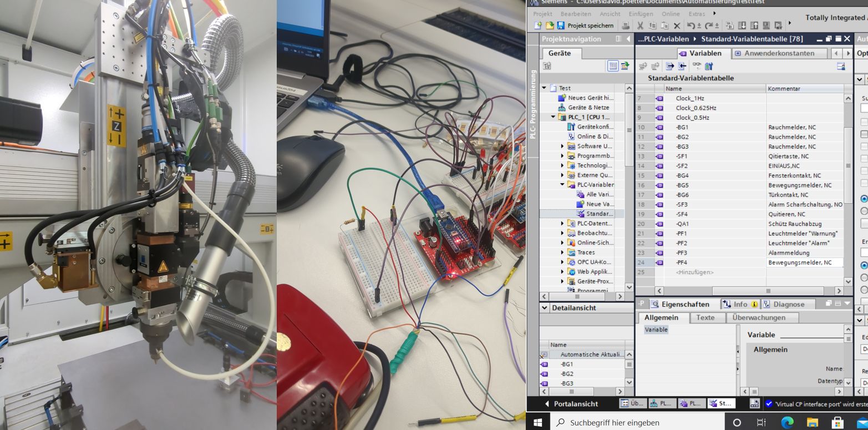Expand the Software U... tree node

click(x=562, y=146)
